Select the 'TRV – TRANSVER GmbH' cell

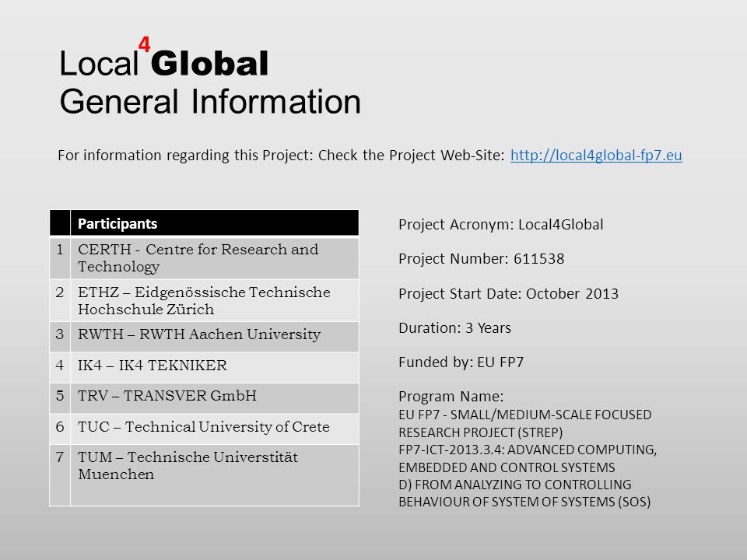coord(215,398)
